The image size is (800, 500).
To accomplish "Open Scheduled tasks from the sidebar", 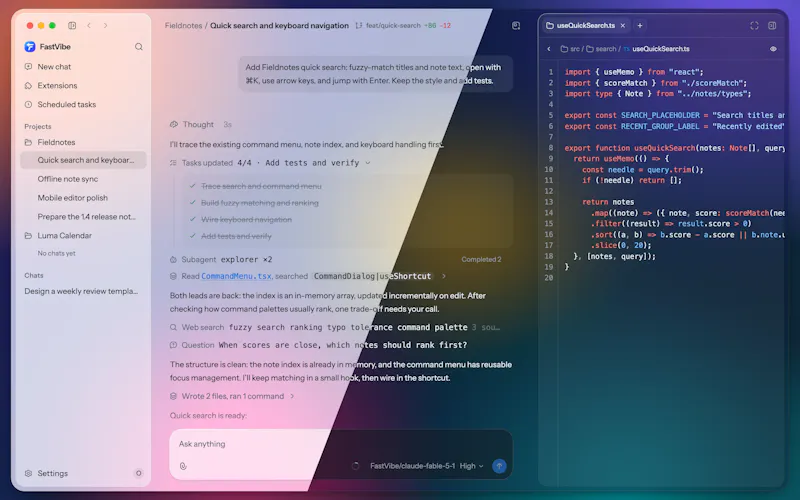I will click(x=83, y=105).
